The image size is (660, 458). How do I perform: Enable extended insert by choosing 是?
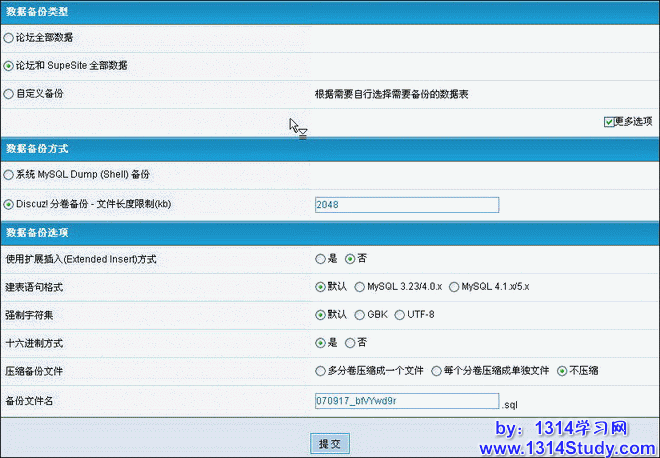tap(320, 258)
